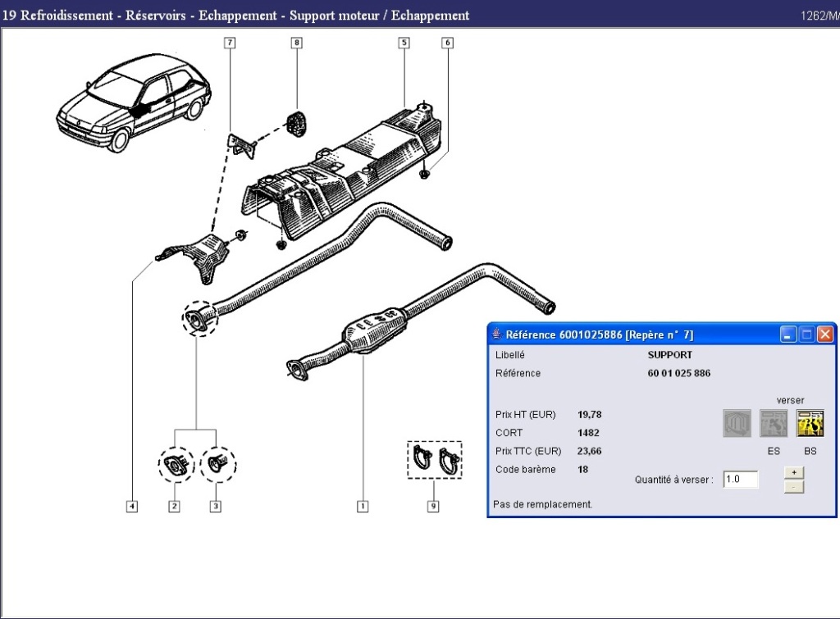Viewport: 840px width, 619px height.
Task: Minimize the Référence 6001025886 dialog
Action: 788,335
